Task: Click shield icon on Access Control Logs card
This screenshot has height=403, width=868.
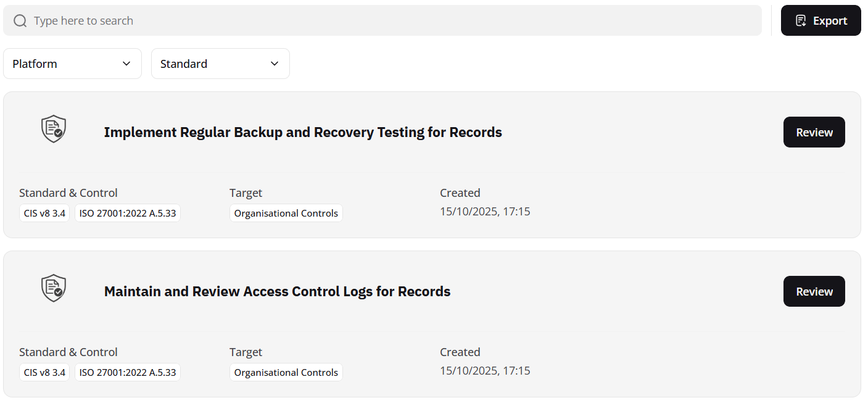Action: tap(54, 288)
